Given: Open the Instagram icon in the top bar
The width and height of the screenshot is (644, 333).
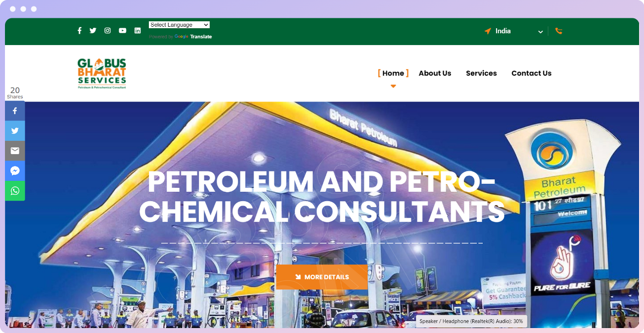Looking at the screenshot, I should pyautogui.click(x=108, y=31).
